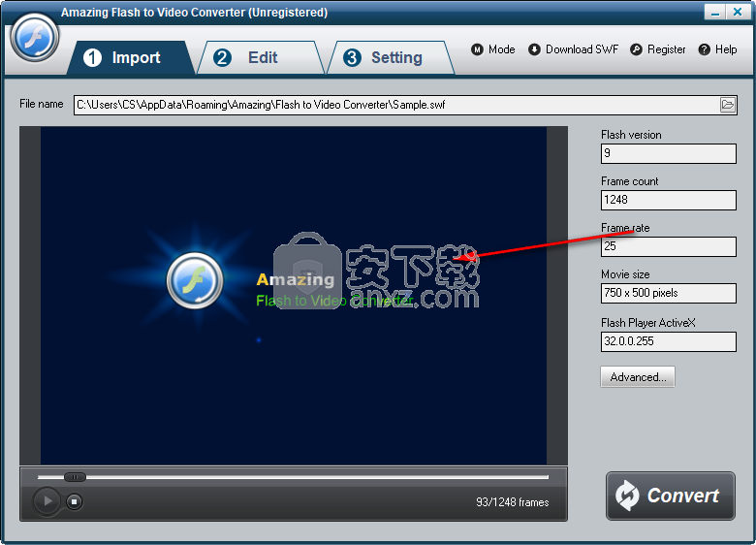The width and height of the screenshot is (756, 545).
Task: Click the 93/1248 frames counter
Action: 512,502
